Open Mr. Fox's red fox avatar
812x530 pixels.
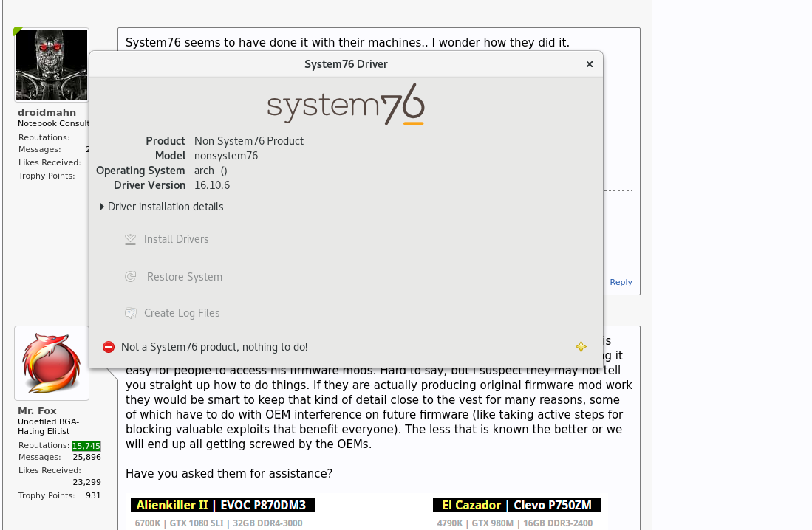[x=52, y=363]
